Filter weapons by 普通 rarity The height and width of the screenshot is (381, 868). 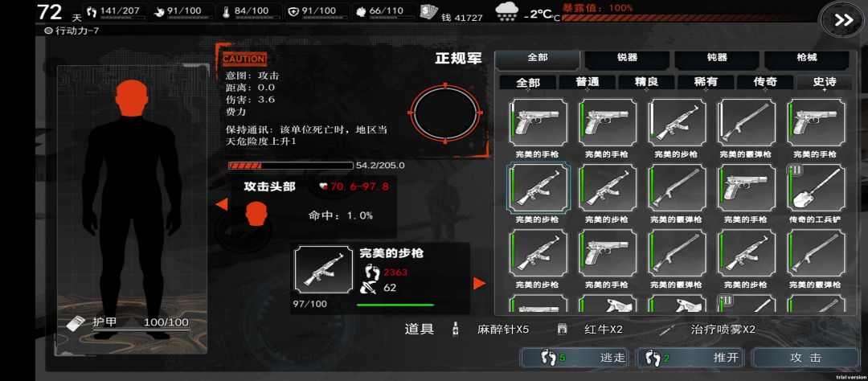coord(588,82)
